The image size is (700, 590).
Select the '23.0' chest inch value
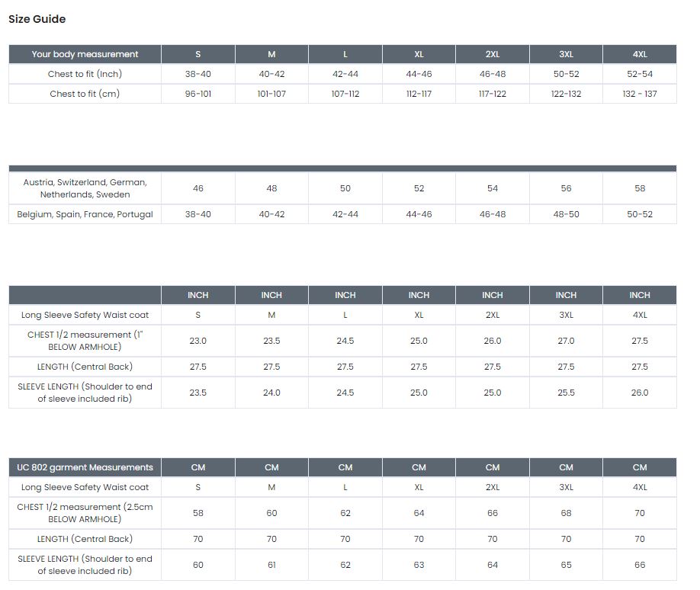(x=198, y=341)
